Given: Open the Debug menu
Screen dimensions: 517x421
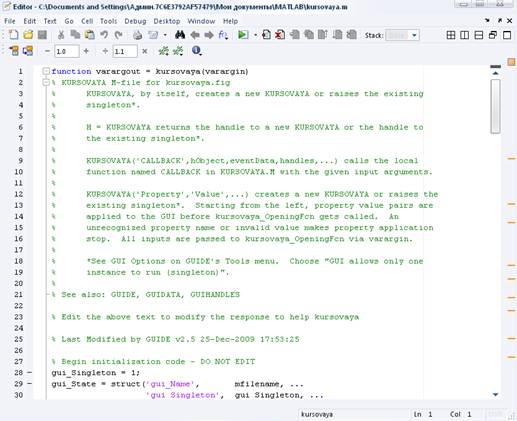Looking at the screenshot, I should [135, 21].
